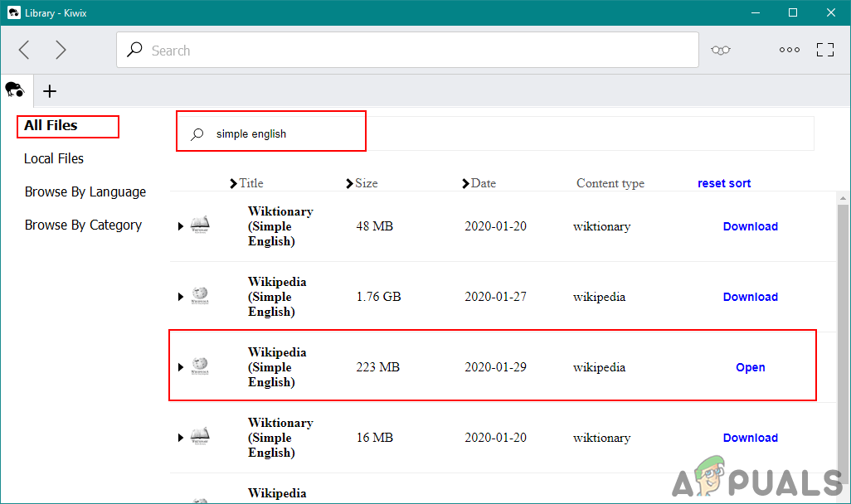Click the Kiwix library tab icon
Screen dimensions: 851x504
[x=15, y=90]
